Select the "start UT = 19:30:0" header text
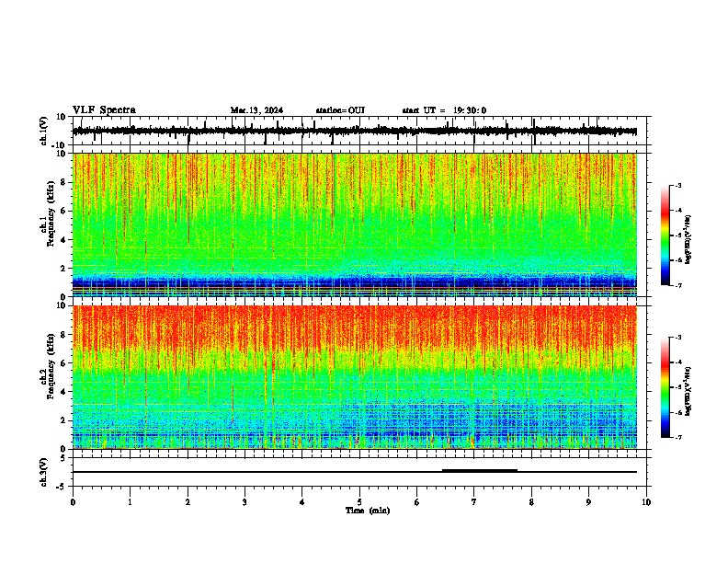The width and height of the screenshot is (728, 563). [x=444, y=110]
